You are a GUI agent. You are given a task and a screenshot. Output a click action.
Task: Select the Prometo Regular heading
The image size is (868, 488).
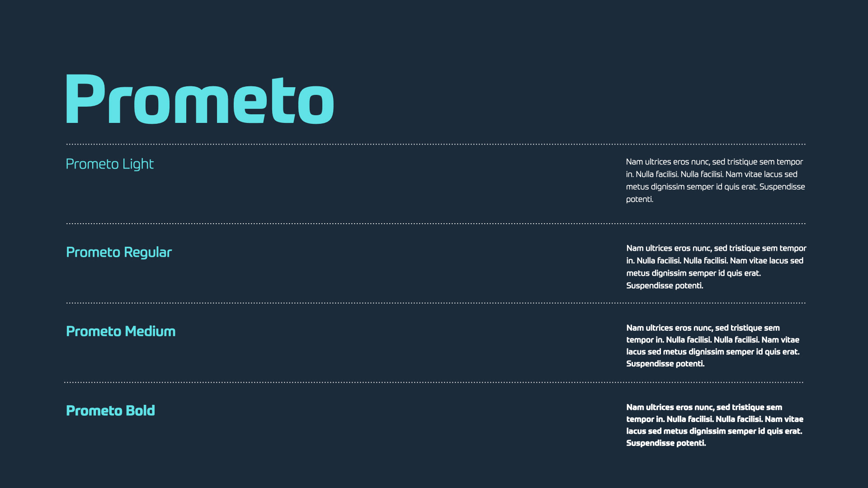tap(119, 252)
